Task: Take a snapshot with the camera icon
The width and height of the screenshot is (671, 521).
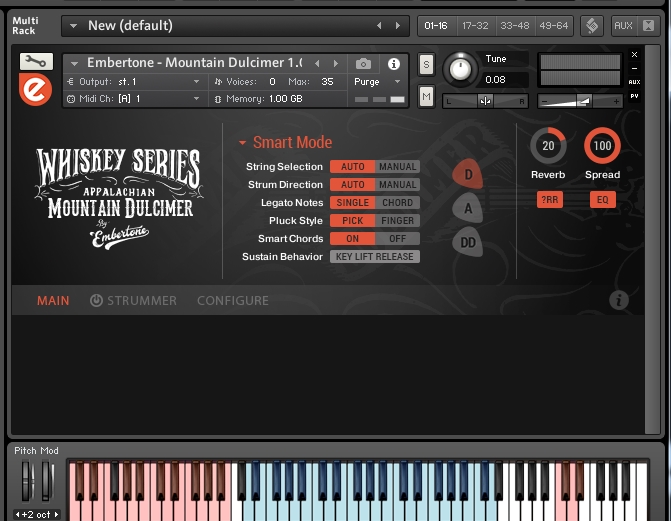Action: coord(363,64)
